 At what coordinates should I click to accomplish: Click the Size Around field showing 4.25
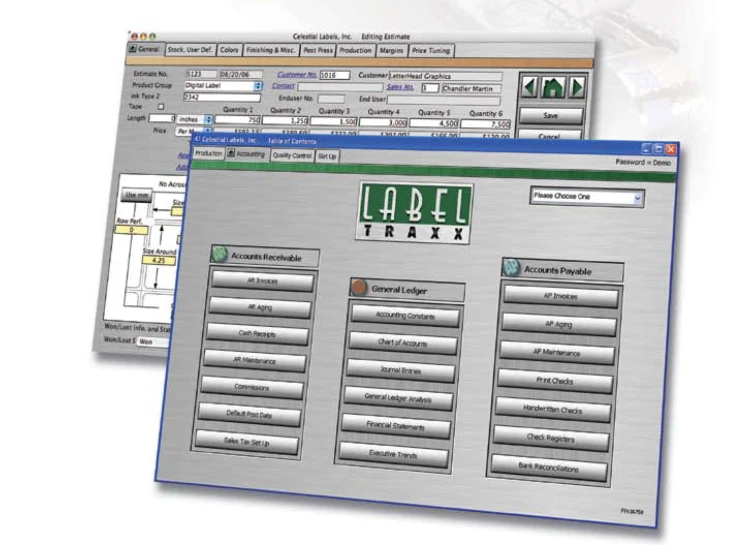(159, 261)
